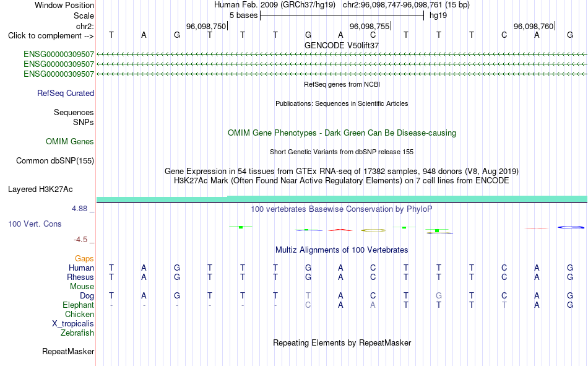
Task: Click the Human Feb. 2009 (GRCh37/hg19) title
Action: 275,5
